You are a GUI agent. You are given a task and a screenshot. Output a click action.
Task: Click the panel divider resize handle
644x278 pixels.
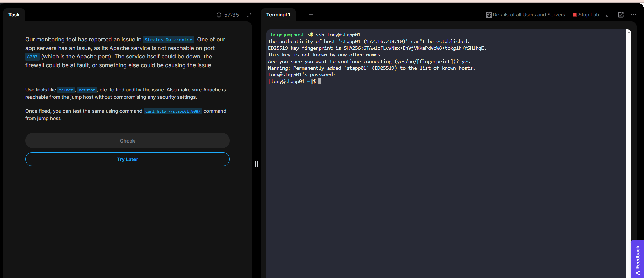click(x=256, y=164)
